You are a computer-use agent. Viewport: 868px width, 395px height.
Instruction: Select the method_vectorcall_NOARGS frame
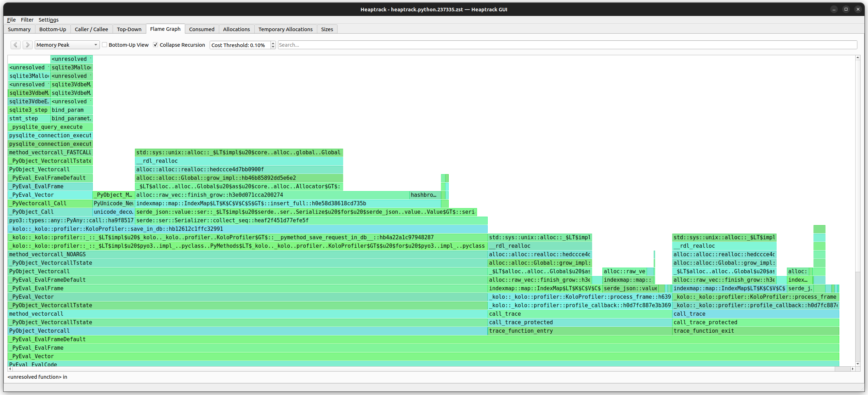(x=248, y=254)
